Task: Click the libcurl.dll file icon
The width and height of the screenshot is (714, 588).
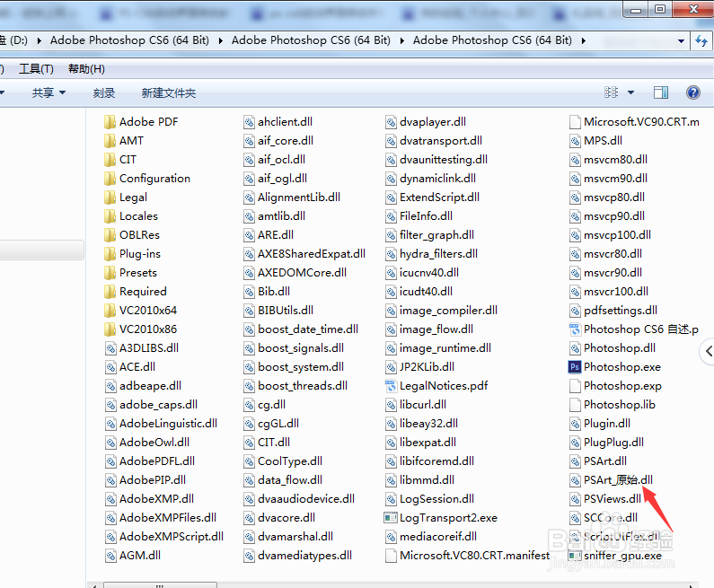Action: pyautogui.click(x=391, y=405)
